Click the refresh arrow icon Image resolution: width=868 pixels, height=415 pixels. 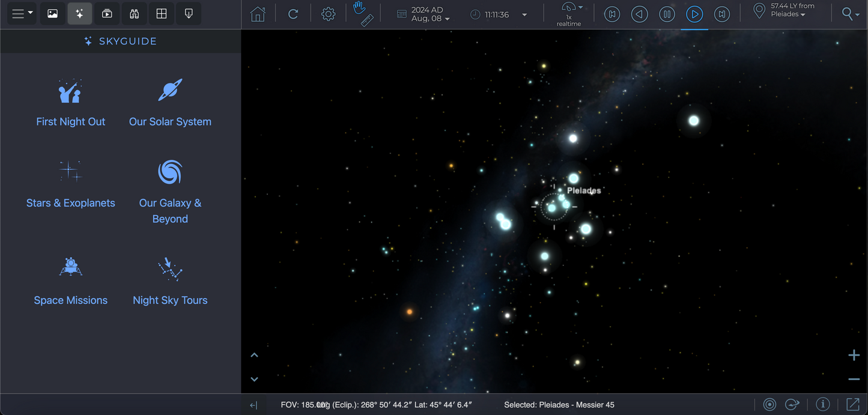[293, 14]
